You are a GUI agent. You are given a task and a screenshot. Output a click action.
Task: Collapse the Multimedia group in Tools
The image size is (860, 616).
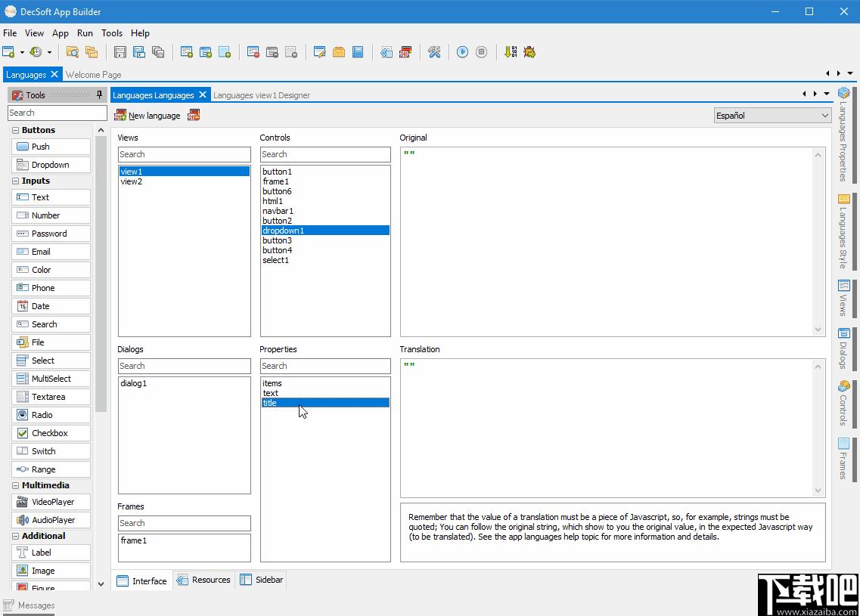click(x=16, y=485)
